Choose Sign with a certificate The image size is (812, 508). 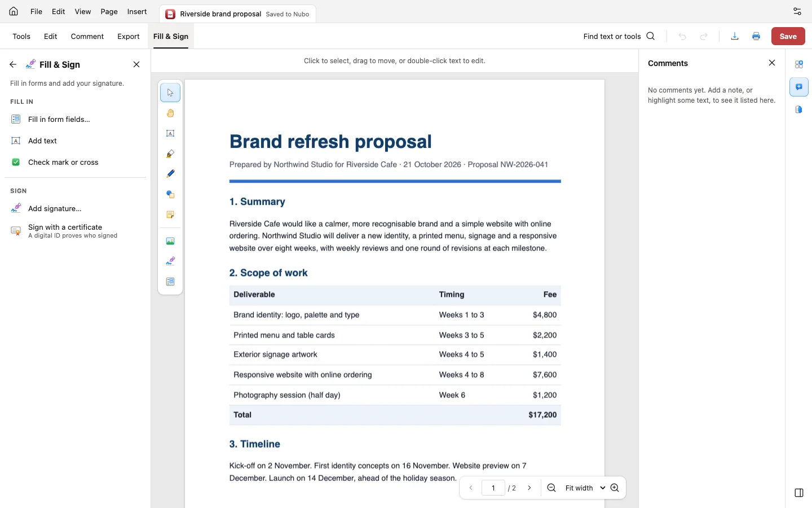[76, 231]
